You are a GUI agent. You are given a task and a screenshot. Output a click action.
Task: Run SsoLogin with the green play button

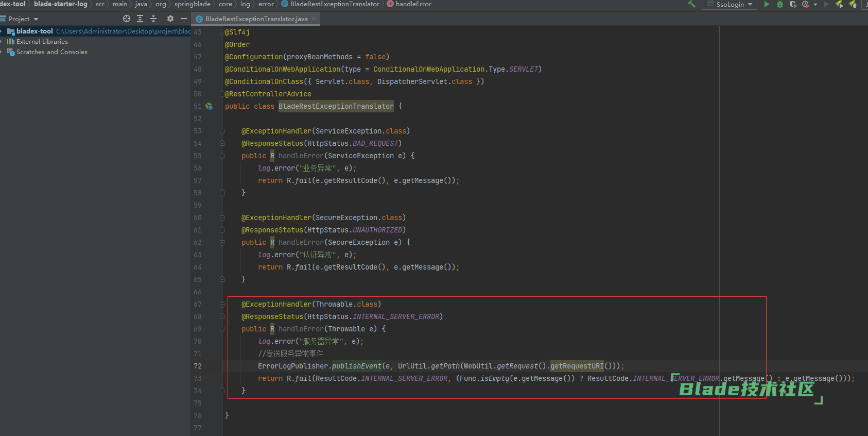pos(767,4)
